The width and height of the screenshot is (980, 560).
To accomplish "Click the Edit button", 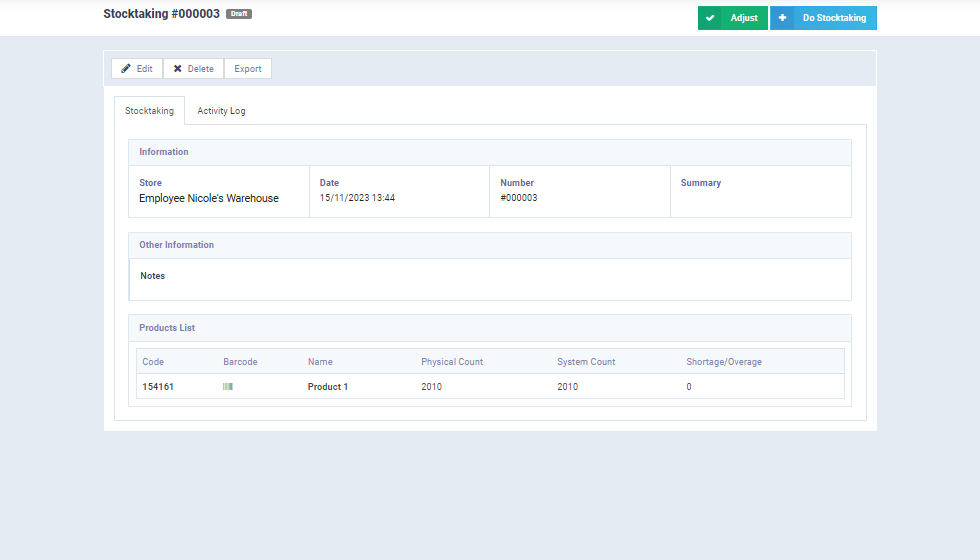I will tap(137, 69).
